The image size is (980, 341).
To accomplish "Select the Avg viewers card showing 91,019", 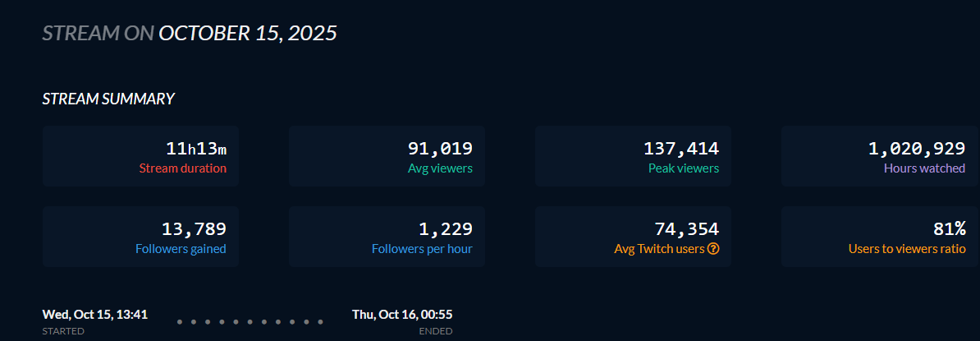I will pos(387,156).
